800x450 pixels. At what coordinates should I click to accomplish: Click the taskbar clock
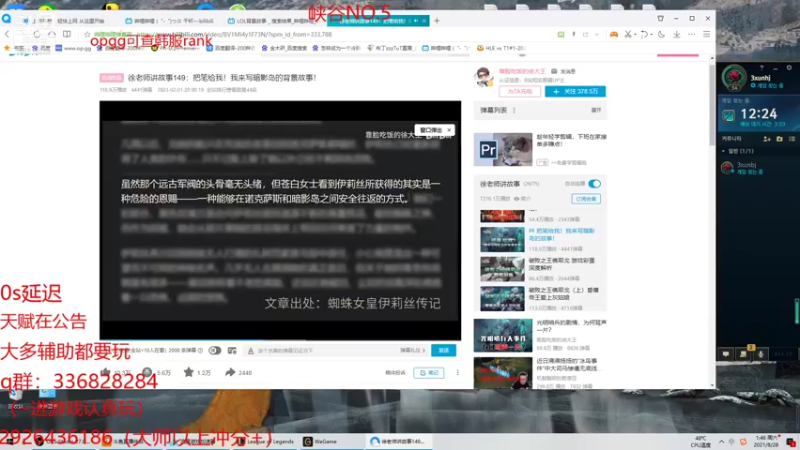tap(767, 441)
